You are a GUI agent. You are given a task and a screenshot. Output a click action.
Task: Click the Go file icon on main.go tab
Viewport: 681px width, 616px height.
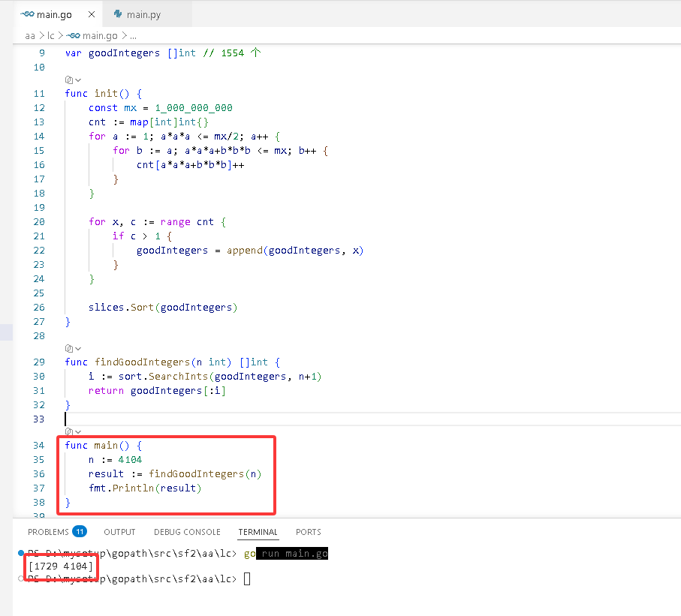[27, 14]
